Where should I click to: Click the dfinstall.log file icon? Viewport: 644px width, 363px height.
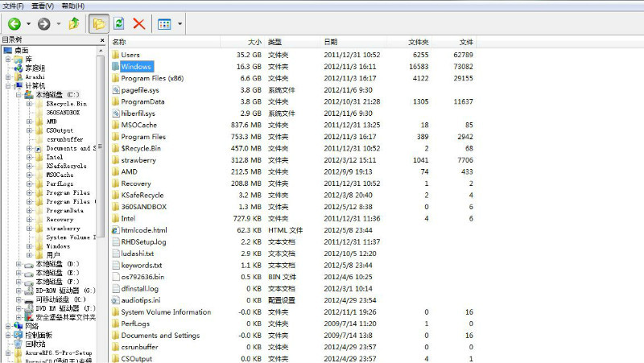115,289
